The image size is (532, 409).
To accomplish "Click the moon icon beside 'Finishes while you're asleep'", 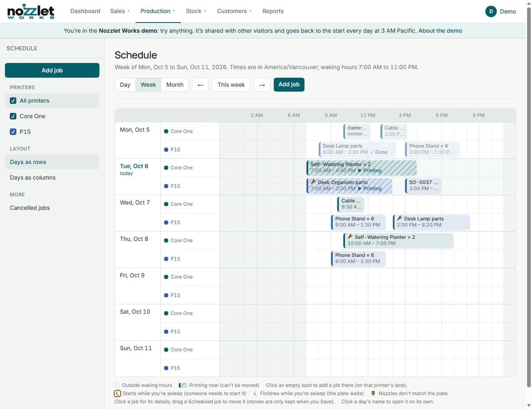I will (x=255, y=393).
